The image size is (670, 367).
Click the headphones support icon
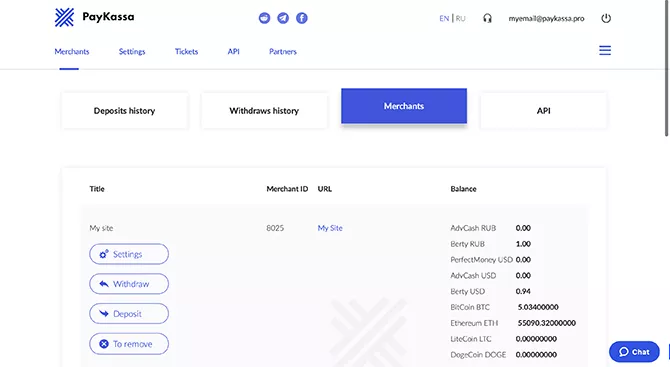coord(487,18)
